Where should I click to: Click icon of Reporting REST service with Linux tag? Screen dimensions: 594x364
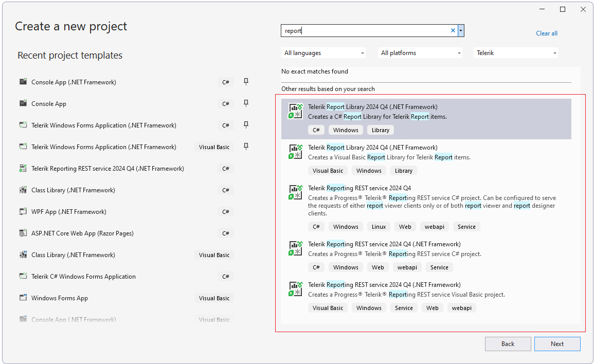tap(295, 192)
